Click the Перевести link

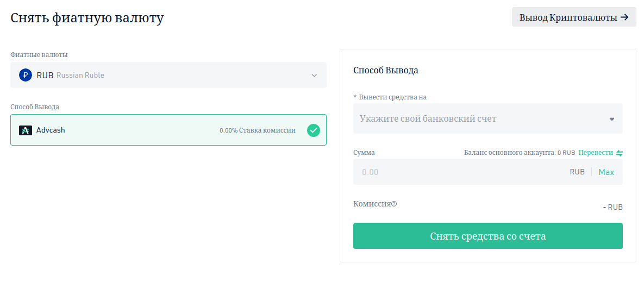click(x=596, y=153)
